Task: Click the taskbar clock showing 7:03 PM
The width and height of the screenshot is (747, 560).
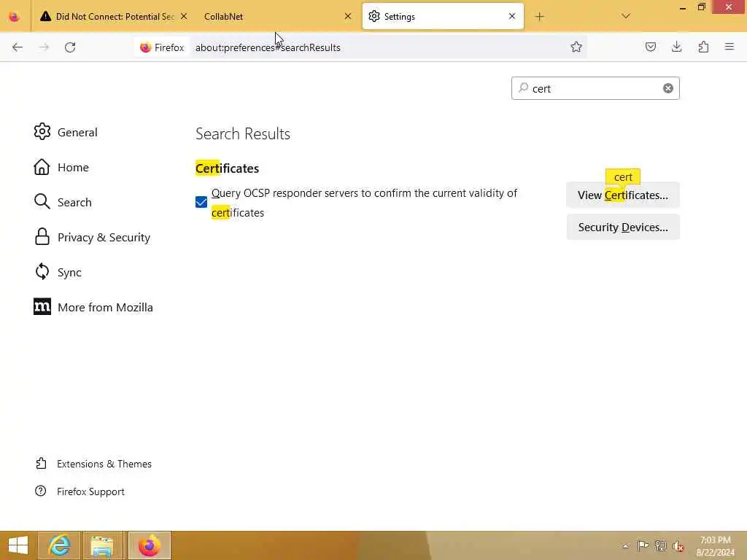Action: (x=715, y=545)
